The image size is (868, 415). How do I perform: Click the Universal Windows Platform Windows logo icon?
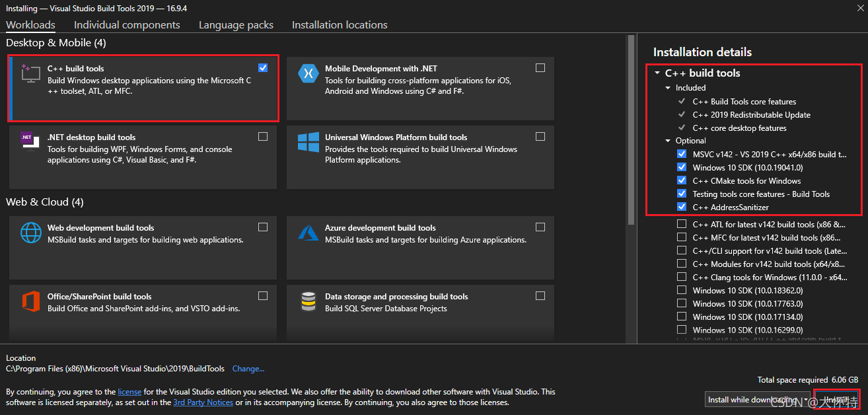(x=308, y=142)
